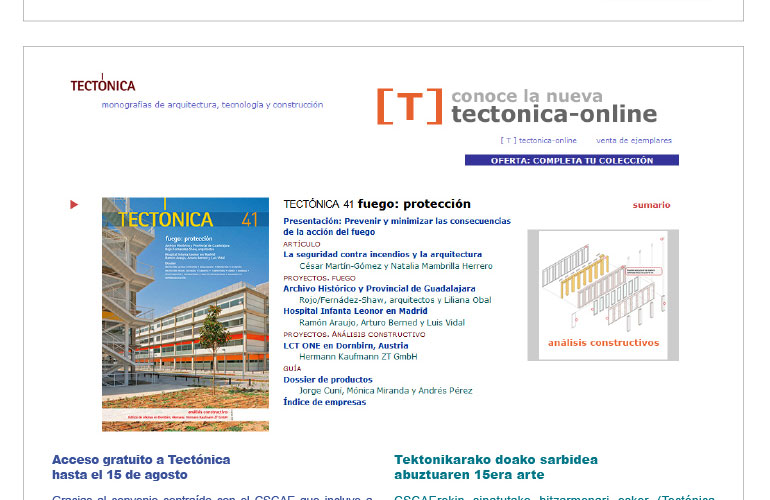Viewport: 770px width, 500px height.
Task: Click the Tectónica logo
Action: point(103,83)
